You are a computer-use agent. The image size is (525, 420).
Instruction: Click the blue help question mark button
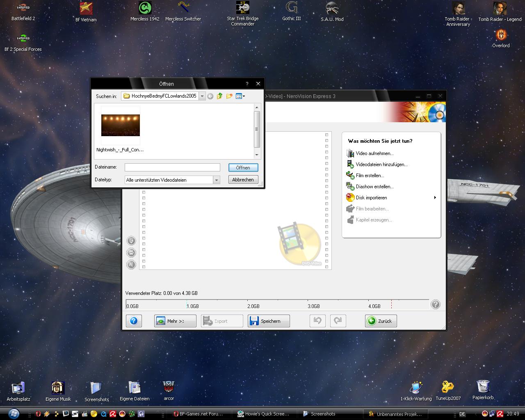134,321
